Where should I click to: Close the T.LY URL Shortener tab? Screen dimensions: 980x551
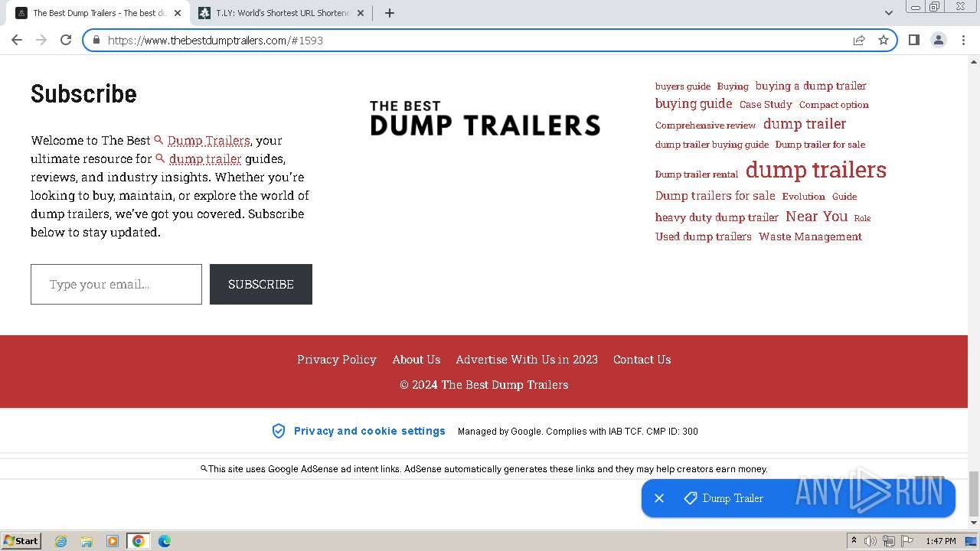pyautogui.click(x=361, y=13)
